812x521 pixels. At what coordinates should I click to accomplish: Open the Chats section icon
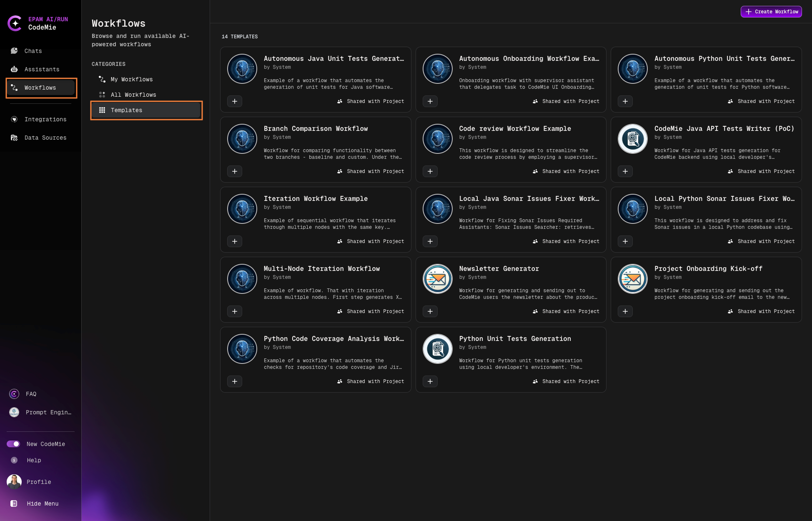tap(14, 50)
